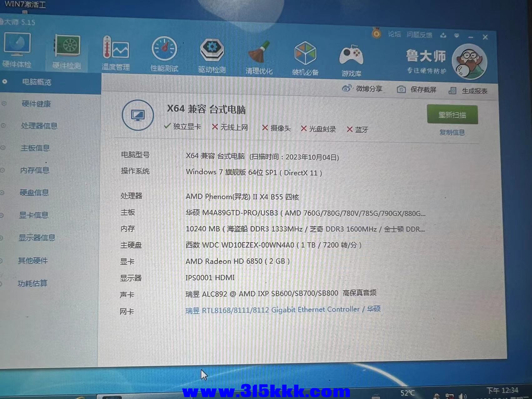Click the Windows 7 旗舰版 OS text
The width and height of the screenshot is (532, 399).
pyautogui.click(x=254, y=172)
